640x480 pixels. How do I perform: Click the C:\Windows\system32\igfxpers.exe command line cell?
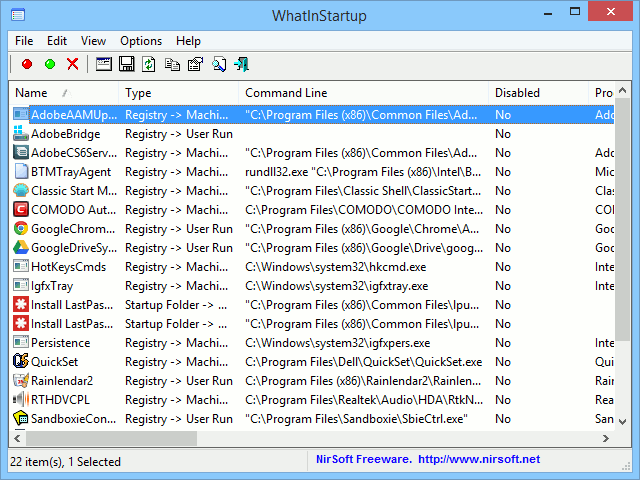tap(338, 342)
